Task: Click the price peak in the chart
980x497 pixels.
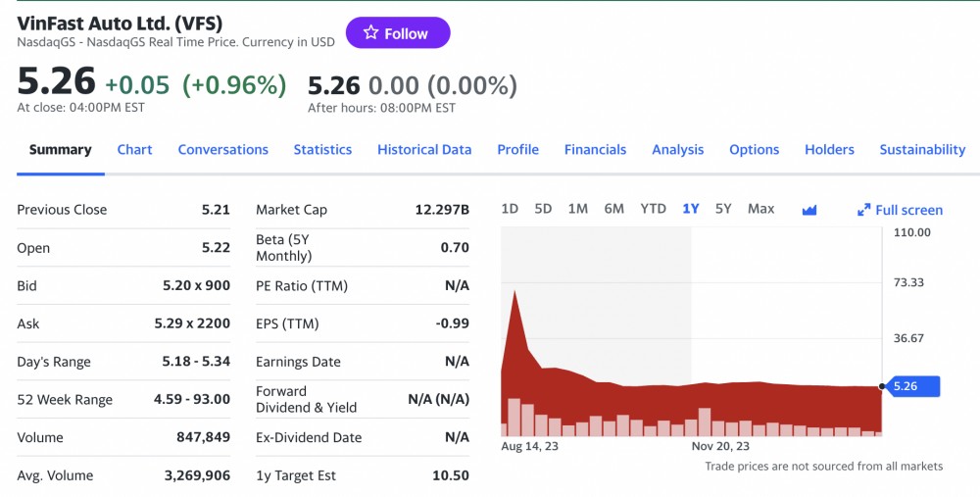Action: click(514, 291)
